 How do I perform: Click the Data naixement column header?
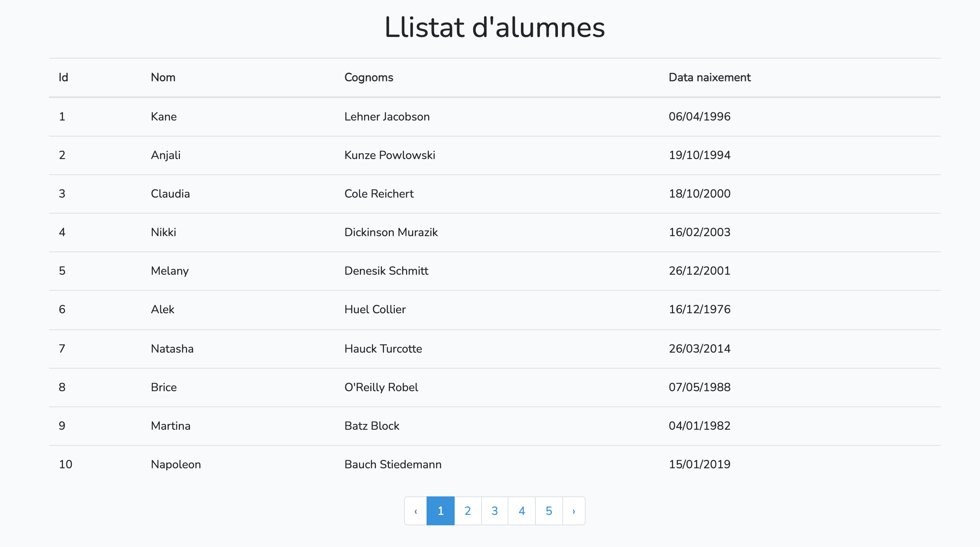click(x=709, y=78)
